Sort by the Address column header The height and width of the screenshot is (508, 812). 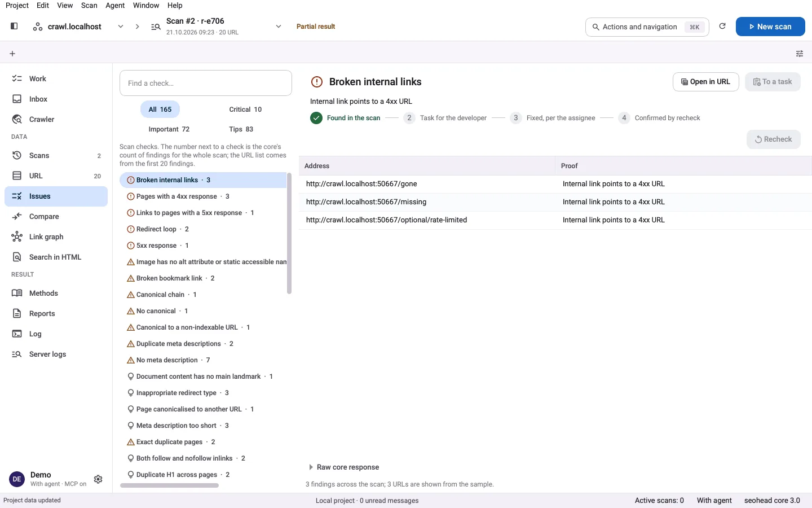427,166
